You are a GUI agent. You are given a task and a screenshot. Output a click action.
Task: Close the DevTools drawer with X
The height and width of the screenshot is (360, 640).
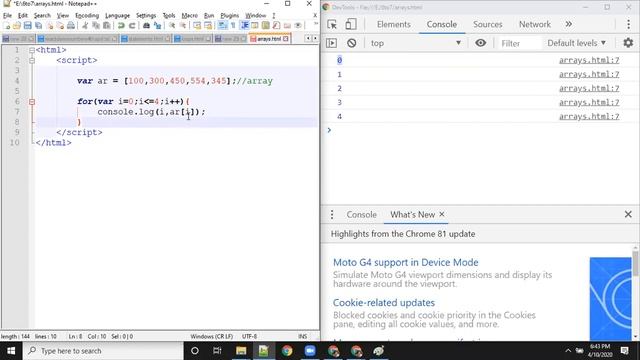[628, 214]
